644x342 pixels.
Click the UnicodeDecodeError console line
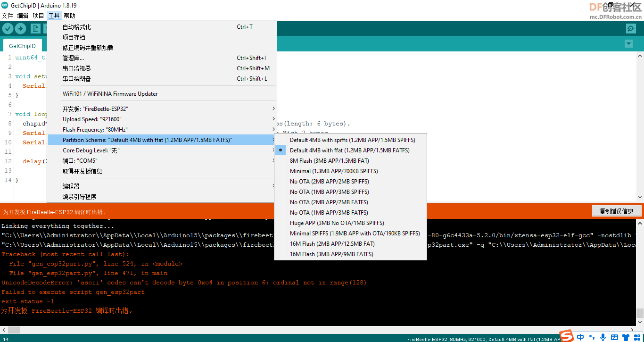[x=184, y=283]
